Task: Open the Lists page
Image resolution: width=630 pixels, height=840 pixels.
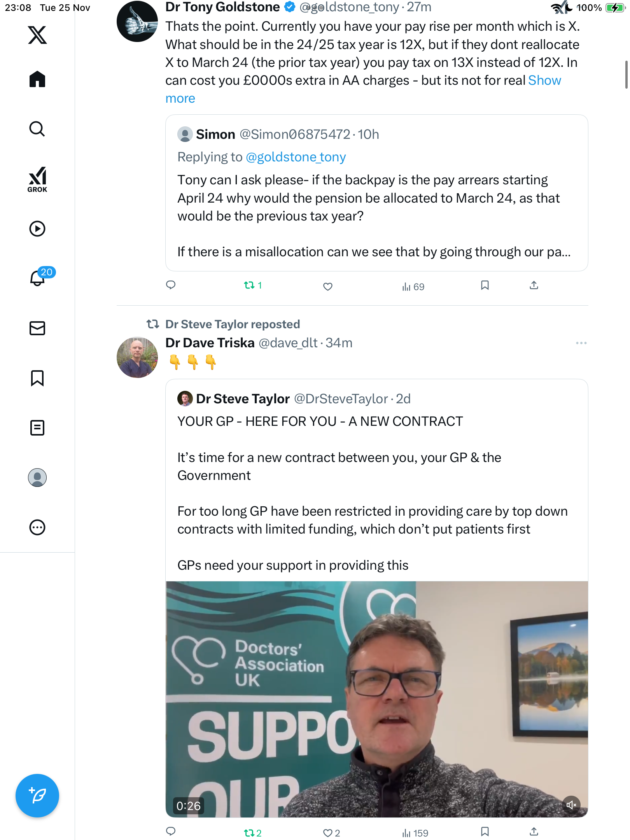Action: (37, 428)
